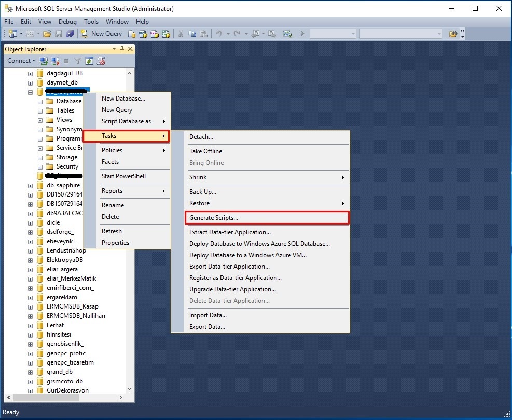Select the filmsitesi database
This screenshot has height=420, width=512.
click(x=59, y=334)
